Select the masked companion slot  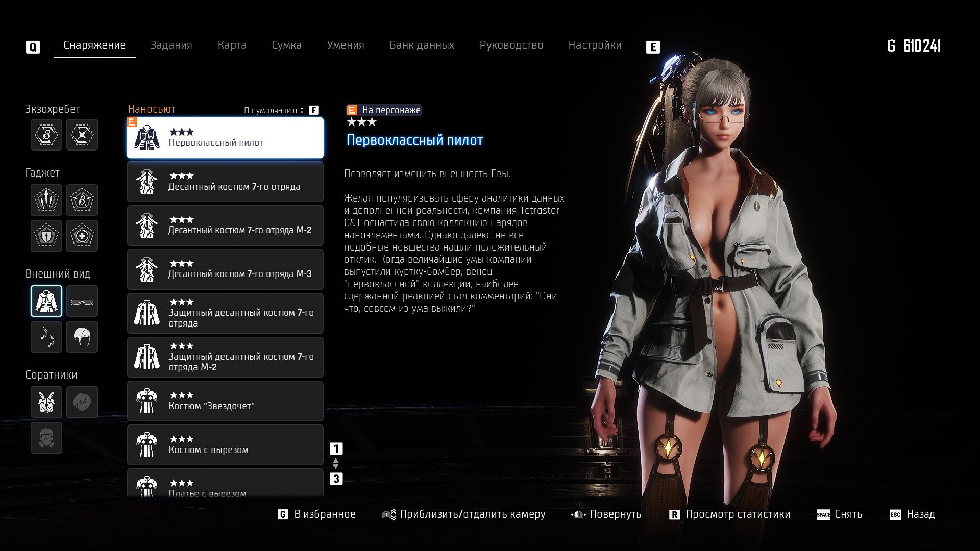click(46, 438)
